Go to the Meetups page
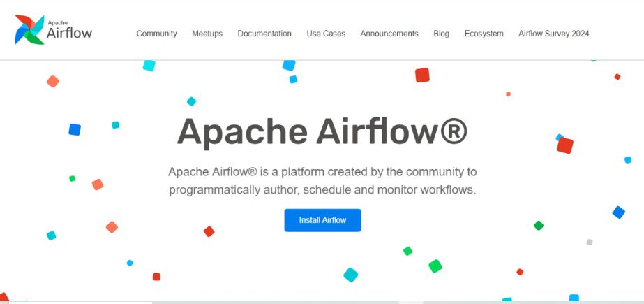This screenshot has height=304, width=644. pos(207,34)
